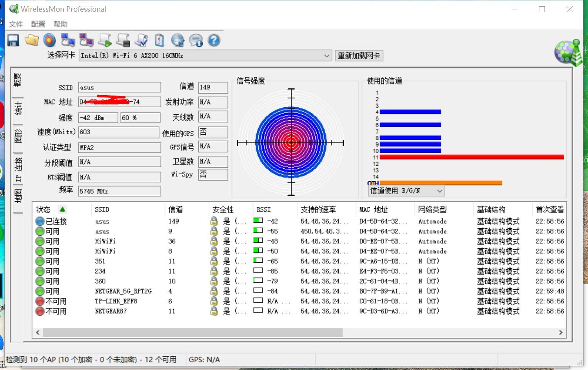The height and width of the screenshot is (370, 588).
Task: Click the yellow open folder icon
Action: point(32,40)
